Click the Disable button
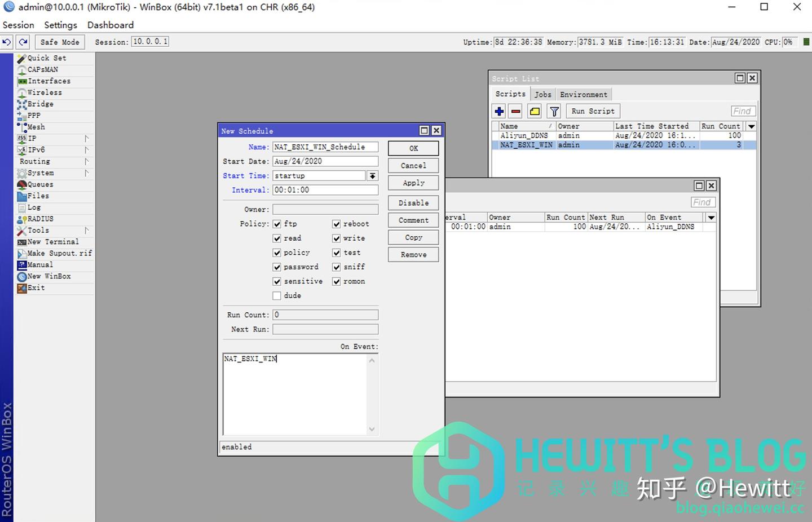The width and height of the screenshot is (812, 522). point(413,203)
